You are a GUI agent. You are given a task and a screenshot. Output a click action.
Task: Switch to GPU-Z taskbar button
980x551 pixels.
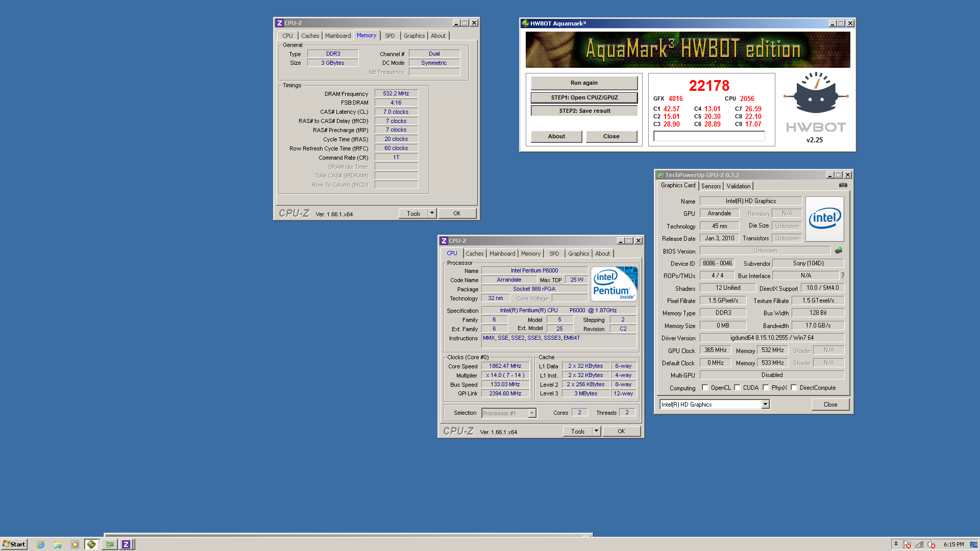[x=110, y=544]
